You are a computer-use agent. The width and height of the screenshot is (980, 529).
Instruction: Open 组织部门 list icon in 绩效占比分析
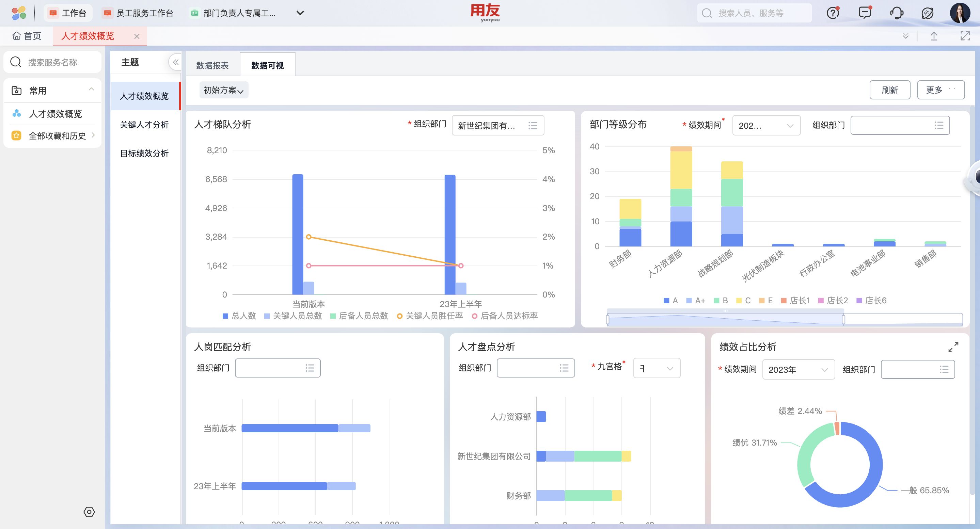coord(944,369)
